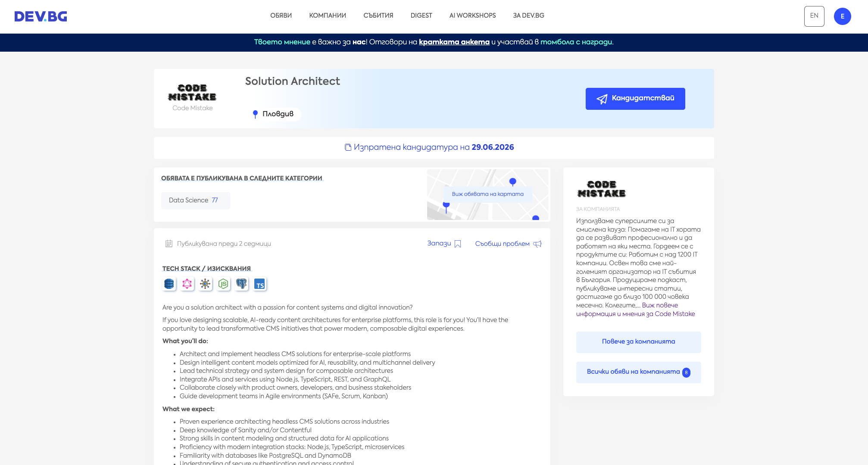Open the ОБЯВИ menu
The width and height of the screenshot is (868, 465).
pos(281,15)
